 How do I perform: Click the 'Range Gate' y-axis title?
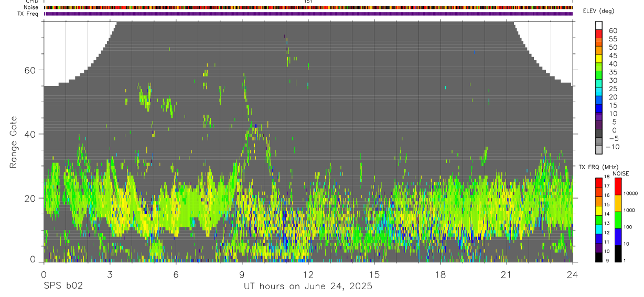(x=14, y=142)
